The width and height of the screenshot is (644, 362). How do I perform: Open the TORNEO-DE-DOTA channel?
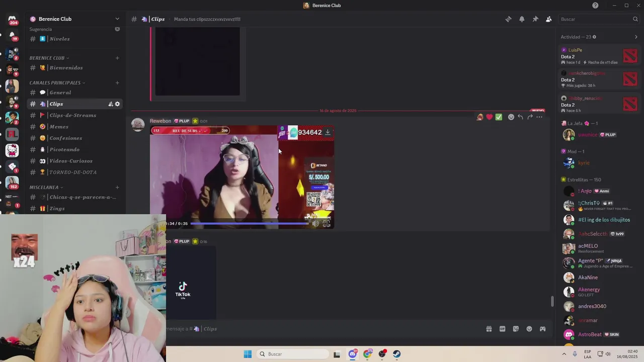(73, 172)
